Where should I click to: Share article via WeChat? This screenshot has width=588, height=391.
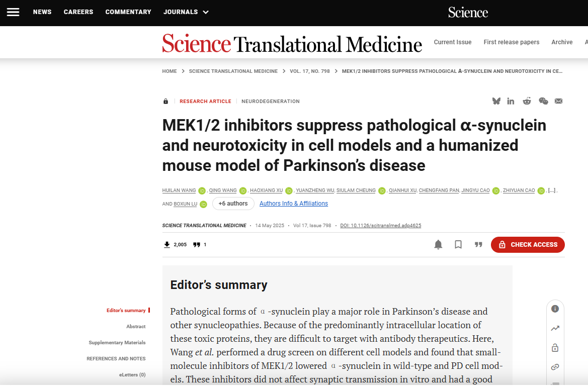[543, 101]
